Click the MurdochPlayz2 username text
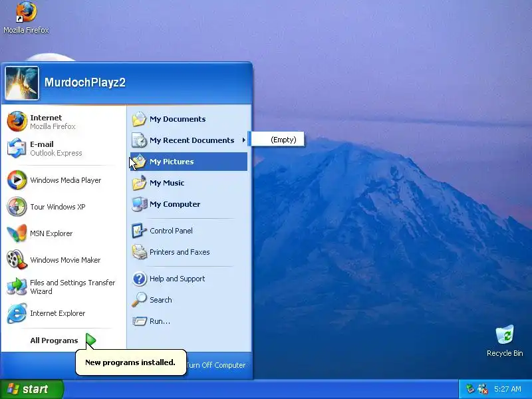 [85, 82]
